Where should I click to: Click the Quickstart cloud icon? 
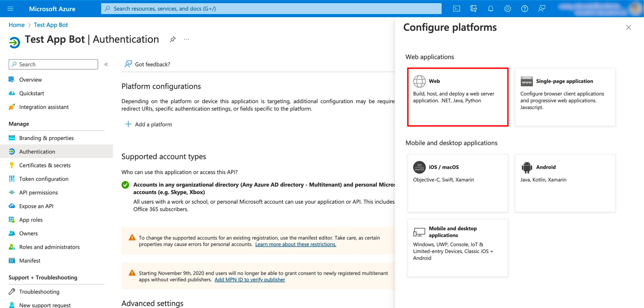[x=12, y=93]
